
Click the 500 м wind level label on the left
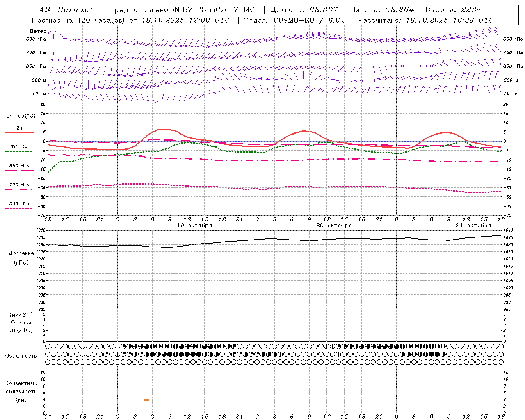coord(39,80)
